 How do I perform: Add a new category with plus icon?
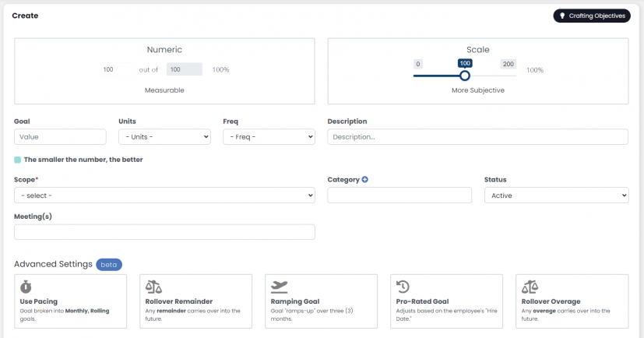coord(365,179)
